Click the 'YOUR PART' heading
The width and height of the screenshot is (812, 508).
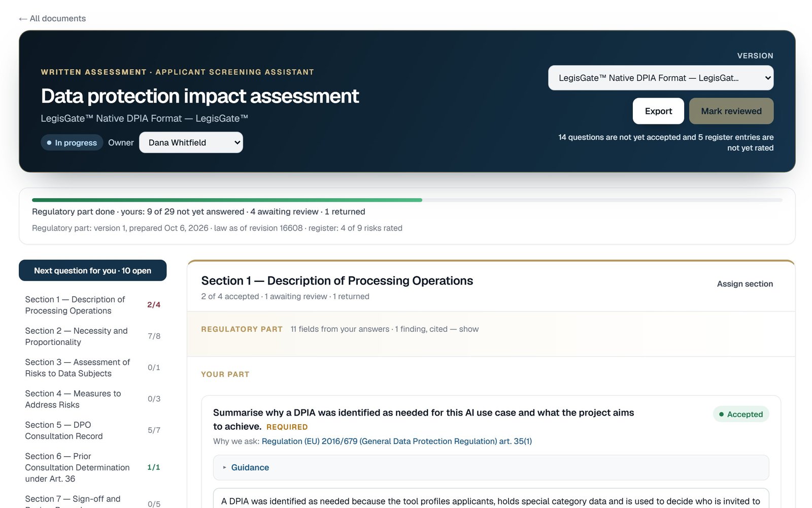225,374
